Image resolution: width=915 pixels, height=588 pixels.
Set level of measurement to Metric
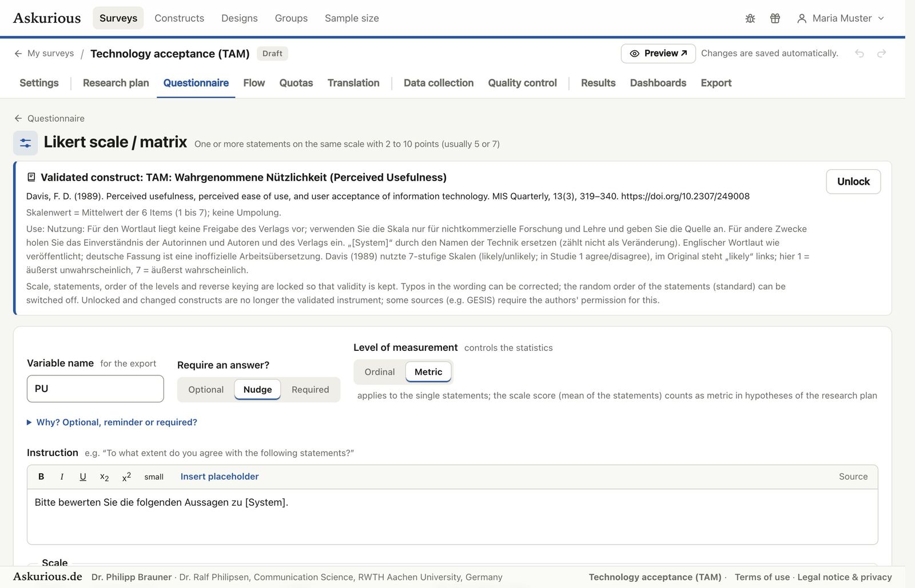click(428, 372)
